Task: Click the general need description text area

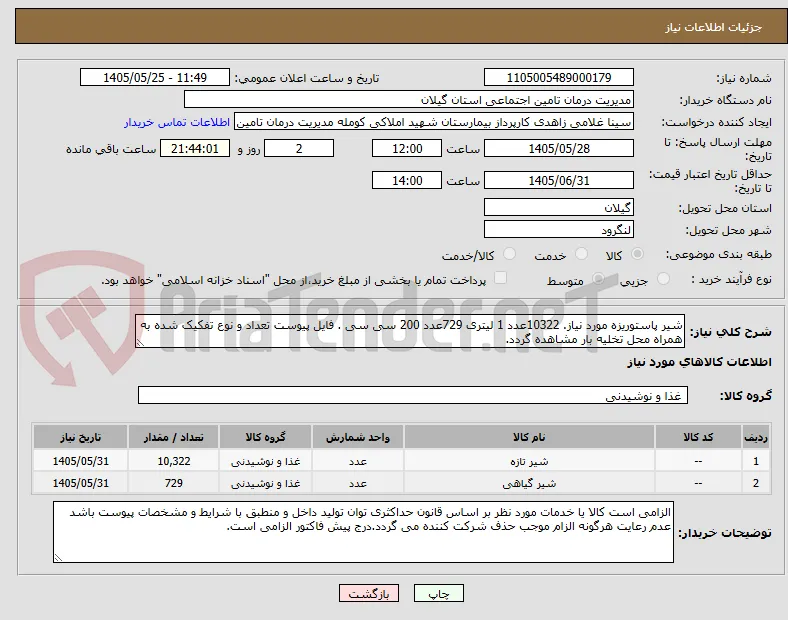Action: pyautogui.click(x=410, y=332)
